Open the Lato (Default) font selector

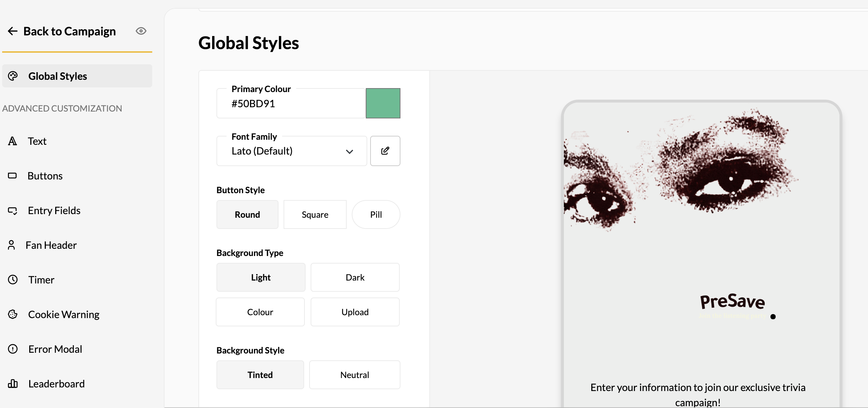click(291, 151)
